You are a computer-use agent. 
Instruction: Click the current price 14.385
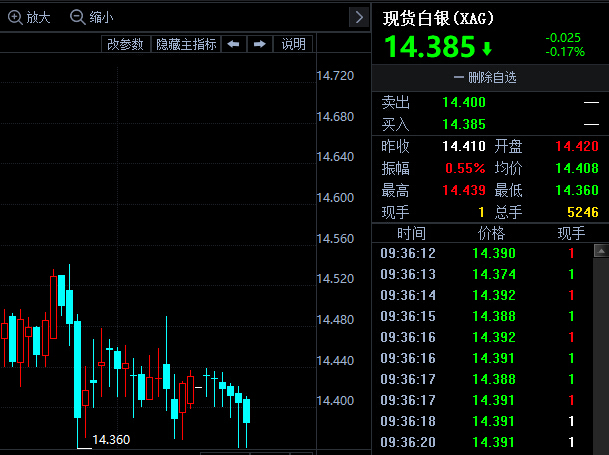pos(430,47)
